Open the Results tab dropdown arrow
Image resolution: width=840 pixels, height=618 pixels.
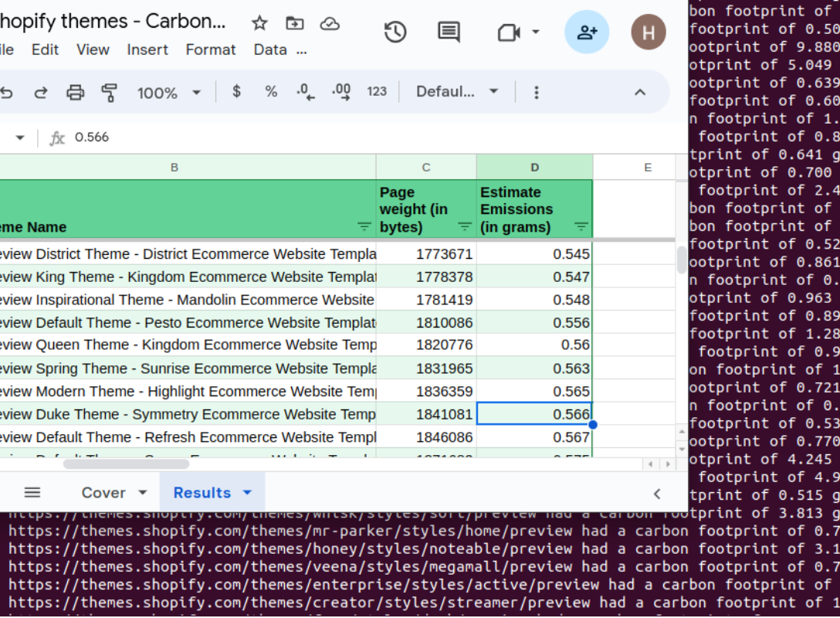click(x=247, y=492)
